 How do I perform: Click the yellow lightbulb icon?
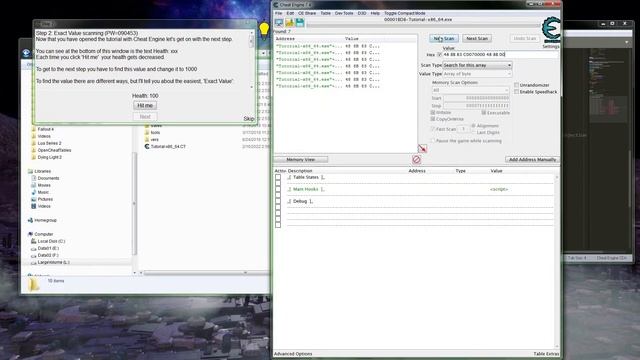(x=264, y=30)
